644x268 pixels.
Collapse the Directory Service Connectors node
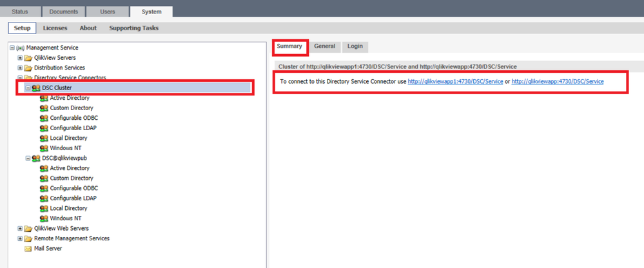20,77
